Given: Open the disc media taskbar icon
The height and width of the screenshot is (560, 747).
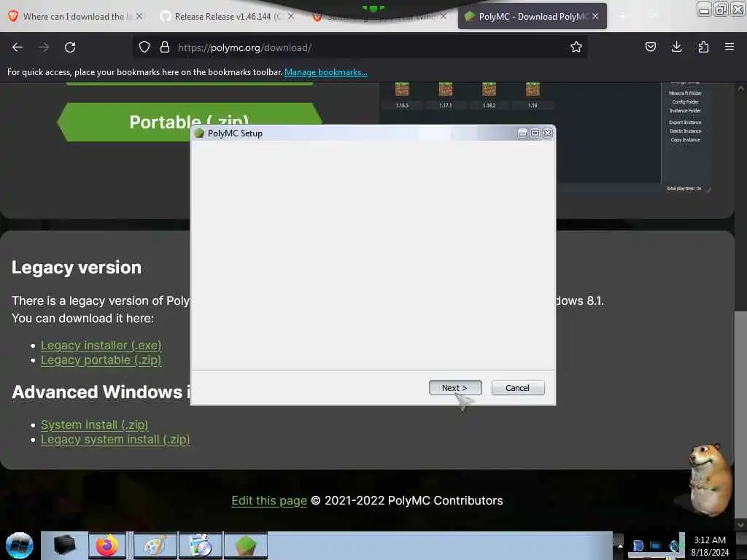Looking at the screenshot, I should (201, 545).
